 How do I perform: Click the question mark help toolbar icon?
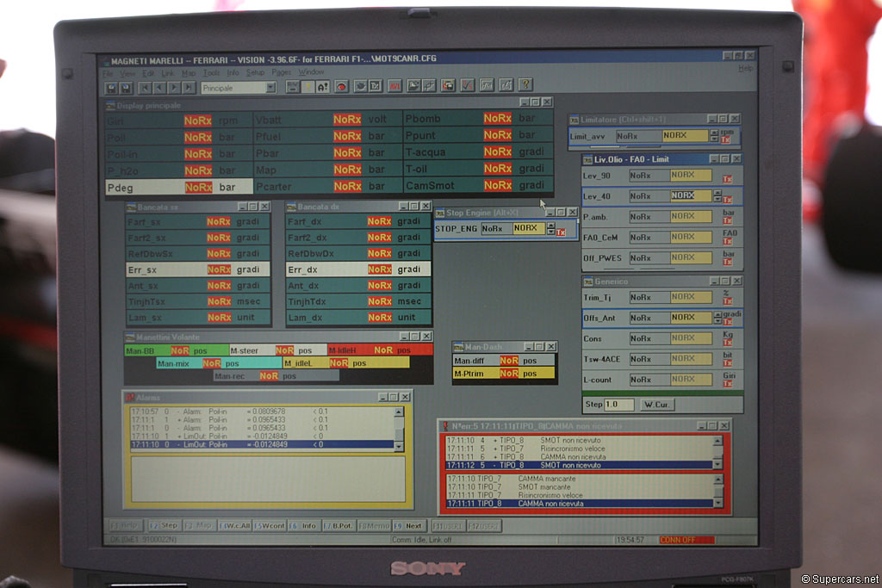(525, 84)
